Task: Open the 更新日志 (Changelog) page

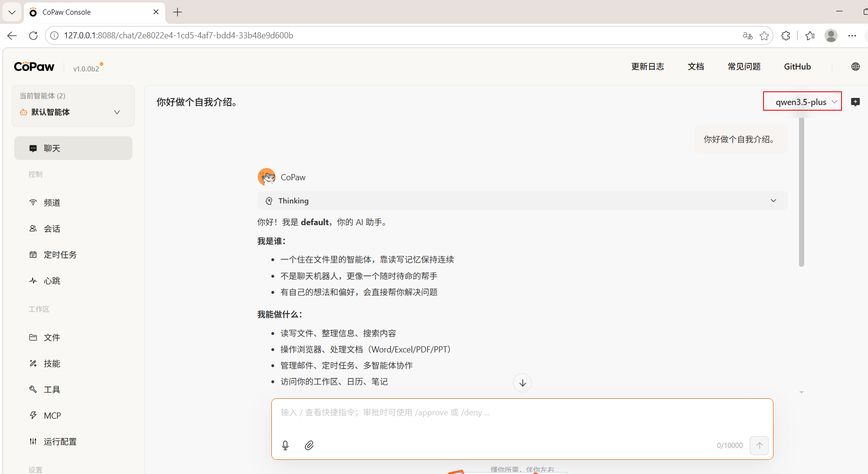Action: (648, 66)
